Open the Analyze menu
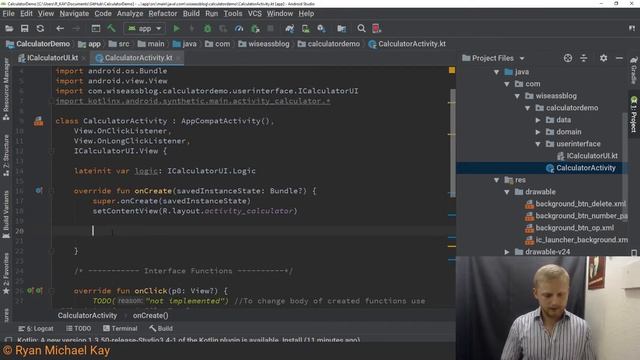The width and height of the screenshot is (640, 360). click(x=130, y=13)
